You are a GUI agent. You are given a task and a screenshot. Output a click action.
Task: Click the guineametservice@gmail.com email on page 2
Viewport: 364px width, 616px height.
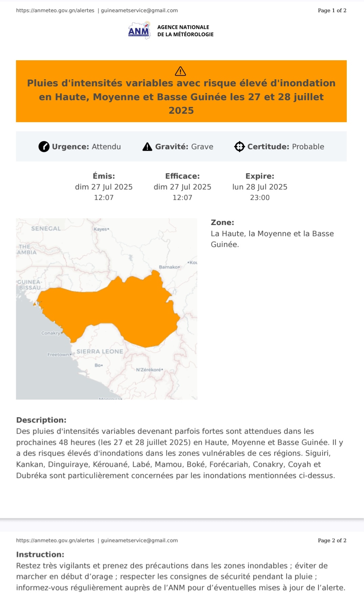139,541
